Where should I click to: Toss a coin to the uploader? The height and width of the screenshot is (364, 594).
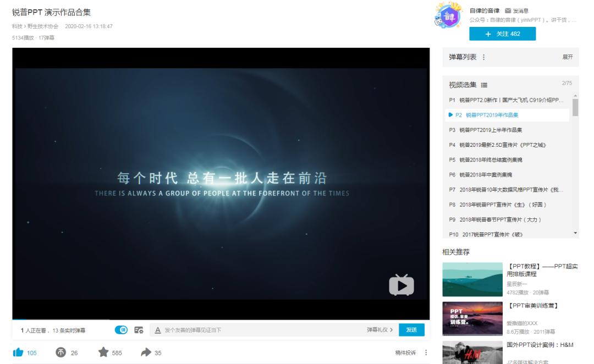click(x=60, y=352)
